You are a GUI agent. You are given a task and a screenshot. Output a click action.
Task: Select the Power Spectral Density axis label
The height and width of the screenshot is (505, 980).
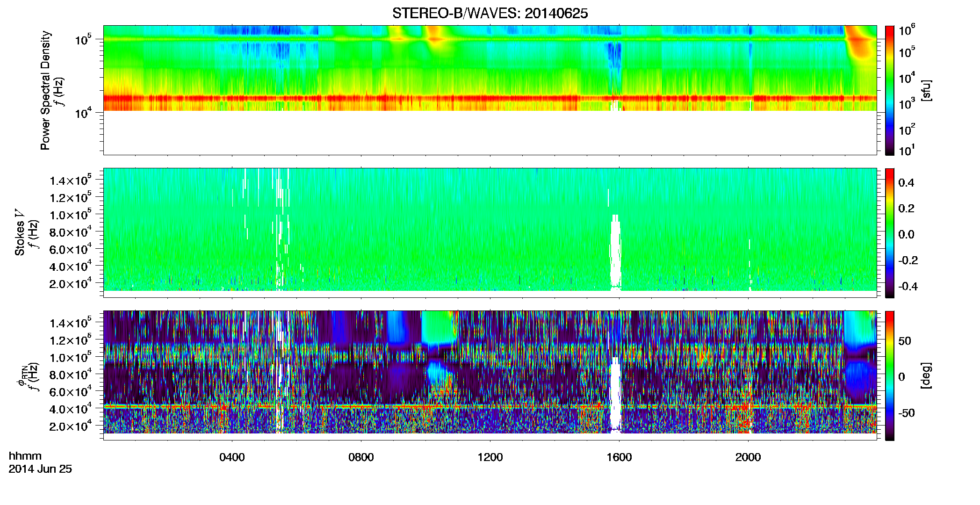point(45,90)
